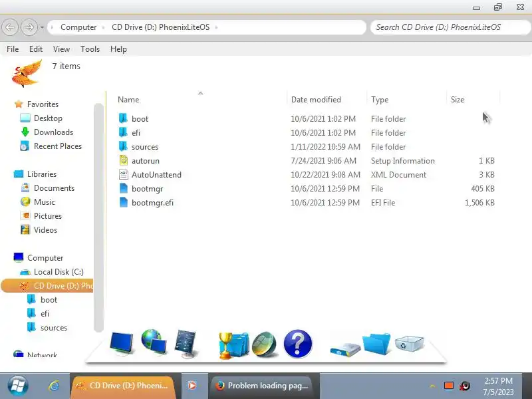Screen dimensions: 532x399
Task: Open the View menu
Action: pyautogui.click(x=61, y=49)
